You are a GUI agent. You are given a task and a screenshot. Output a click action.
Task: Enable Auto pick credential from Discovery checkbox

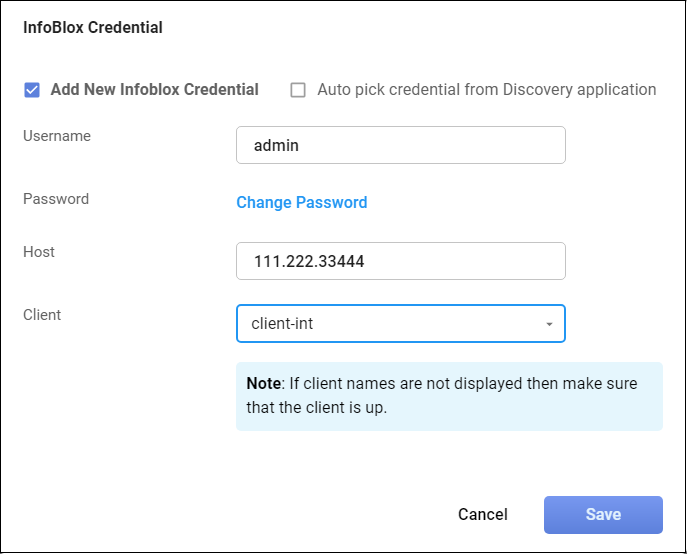tap(298, 90)
